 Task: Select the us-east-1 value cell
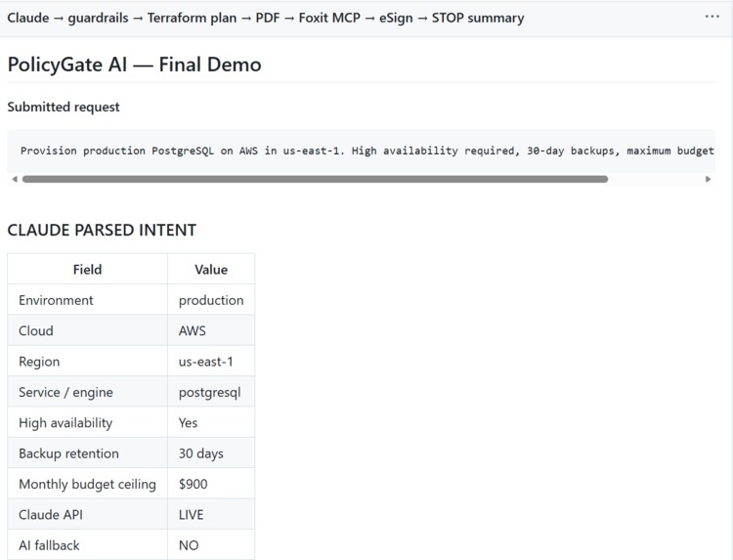tap(211, 362)
